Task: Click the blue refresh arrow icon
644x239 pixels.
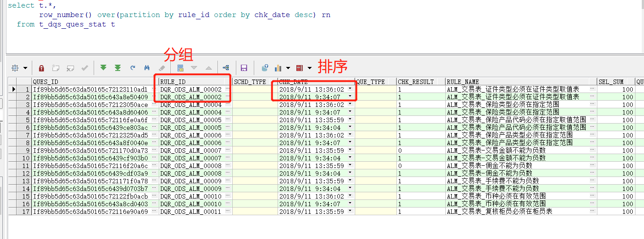Action: pyautogui.click(x=132, y=68)
